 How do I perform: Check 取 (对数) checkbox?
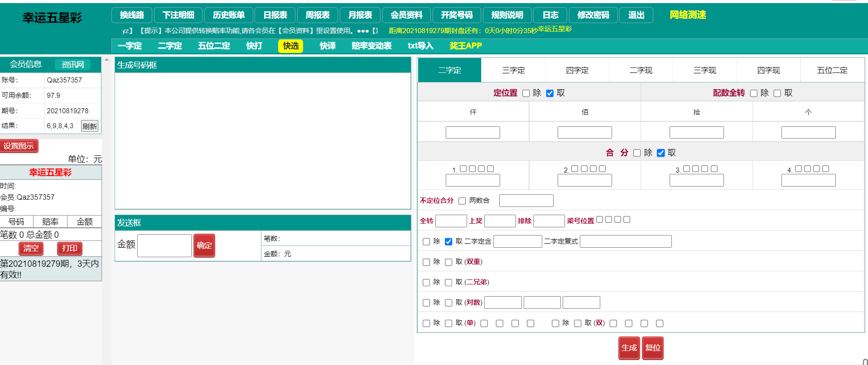tap(448, 303)
